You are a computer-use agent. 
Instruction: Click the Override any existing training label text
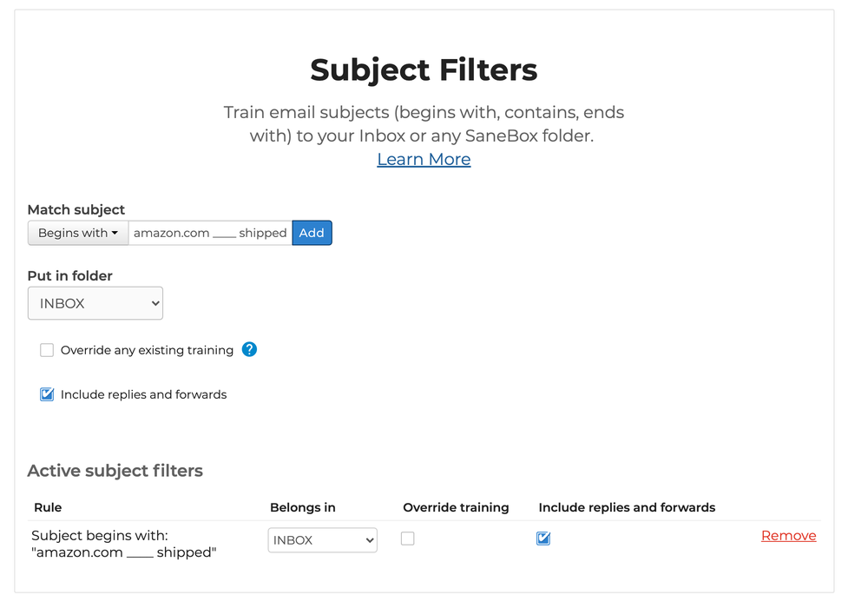(147, 350)
